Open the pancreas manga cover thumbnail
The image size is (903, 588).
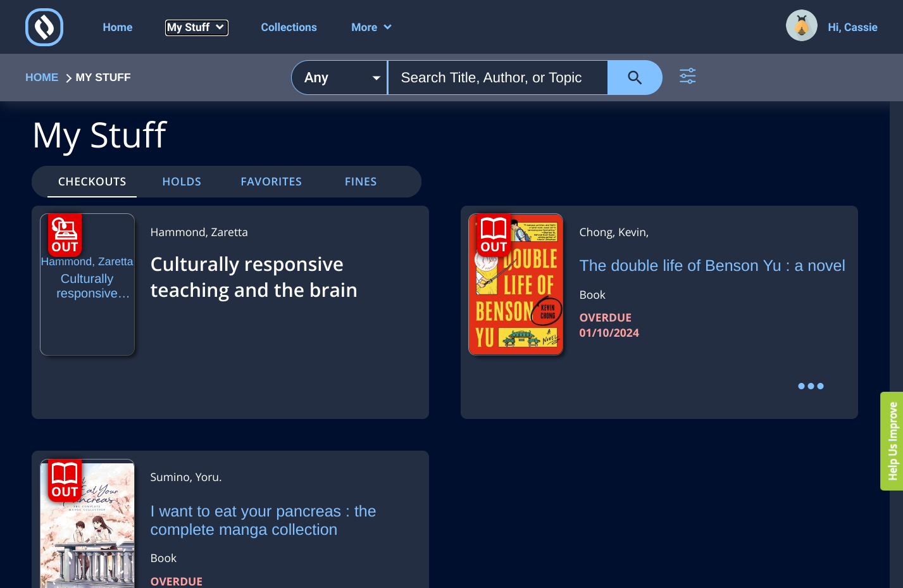click(87, 523)
